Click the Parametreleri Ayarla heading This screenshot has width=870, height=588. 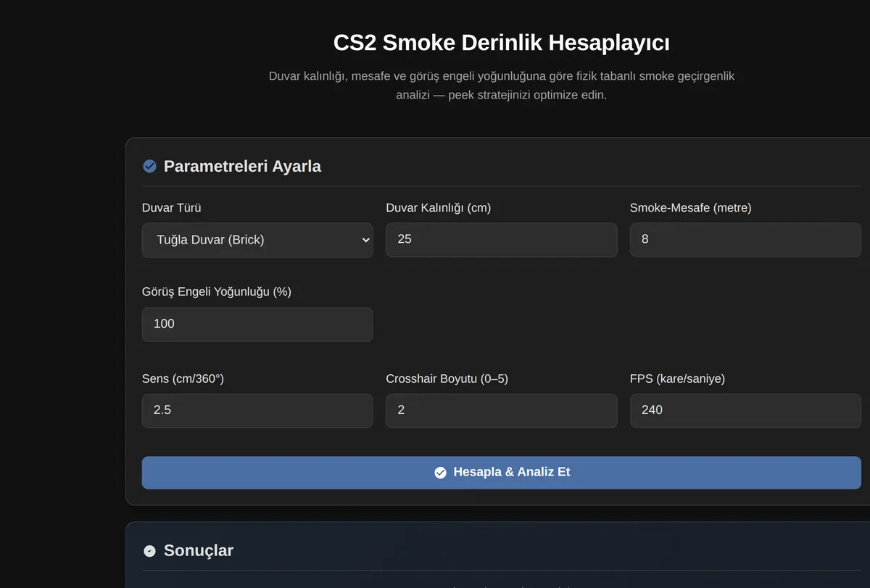[x=242, y=166]
